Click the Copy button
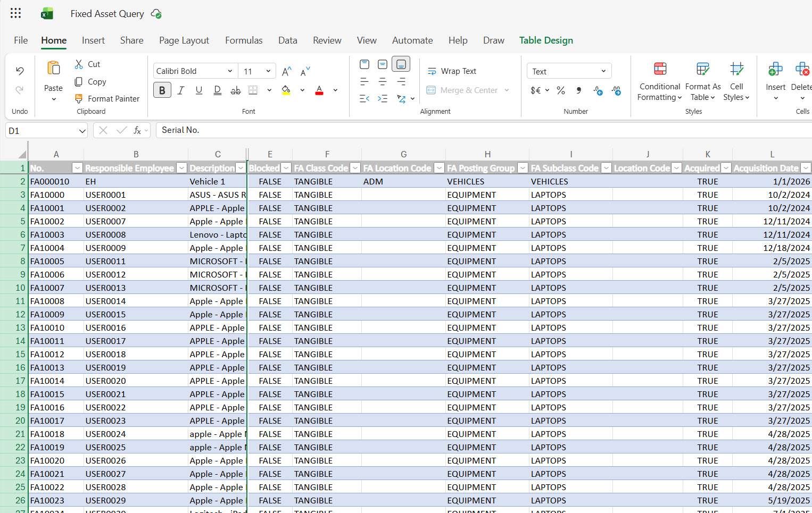The image size is (812, 513). (90, 82)
